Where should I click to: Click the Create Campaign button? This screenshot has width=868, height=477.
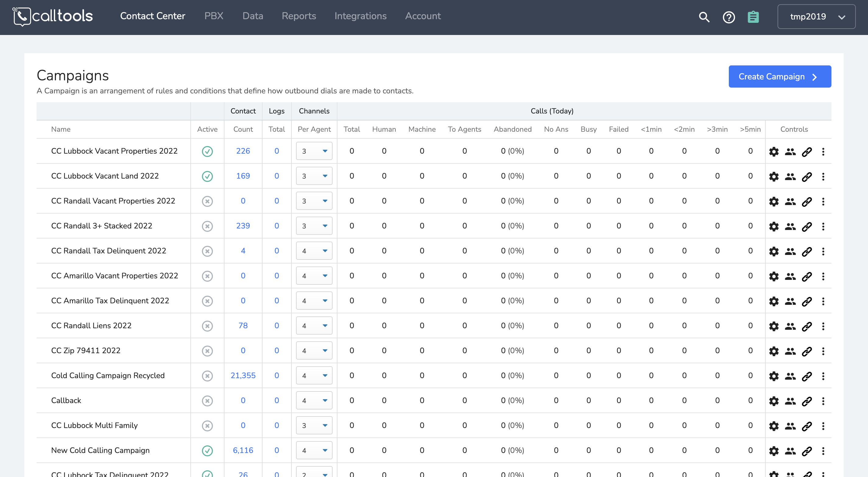(x=779, y=77)
